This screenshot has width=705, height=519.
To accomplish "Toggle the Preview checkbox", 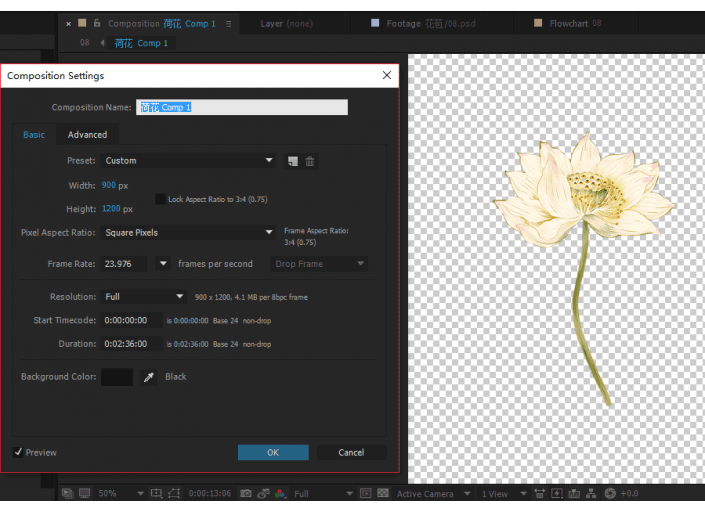I will [x=18, y=452].
